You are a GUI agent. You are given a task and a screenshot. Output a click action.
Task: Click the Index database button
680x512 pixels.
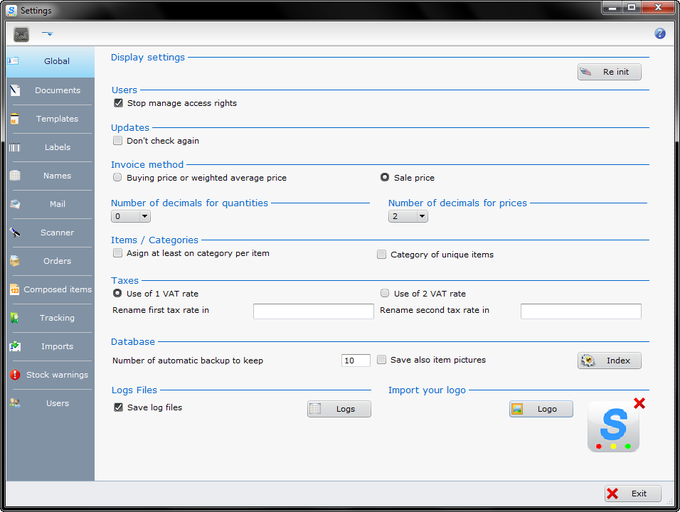click(x=609, y=360)
